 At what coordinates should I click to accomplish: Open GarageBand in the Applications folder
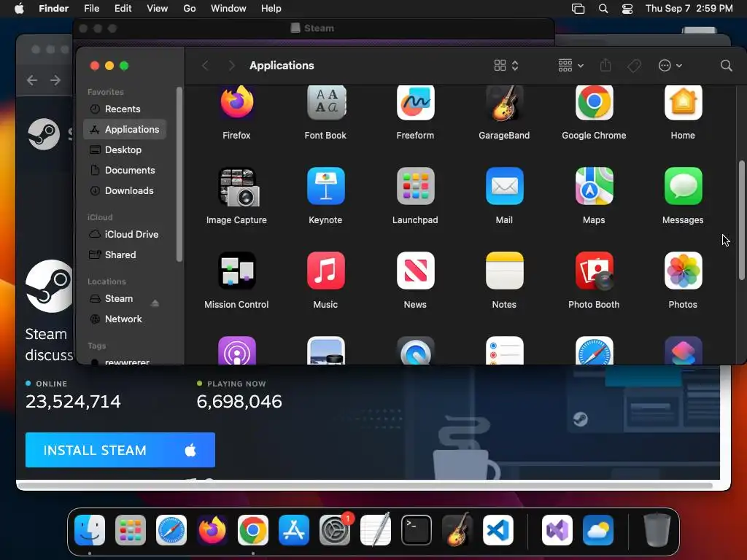(x=505, y=102)
